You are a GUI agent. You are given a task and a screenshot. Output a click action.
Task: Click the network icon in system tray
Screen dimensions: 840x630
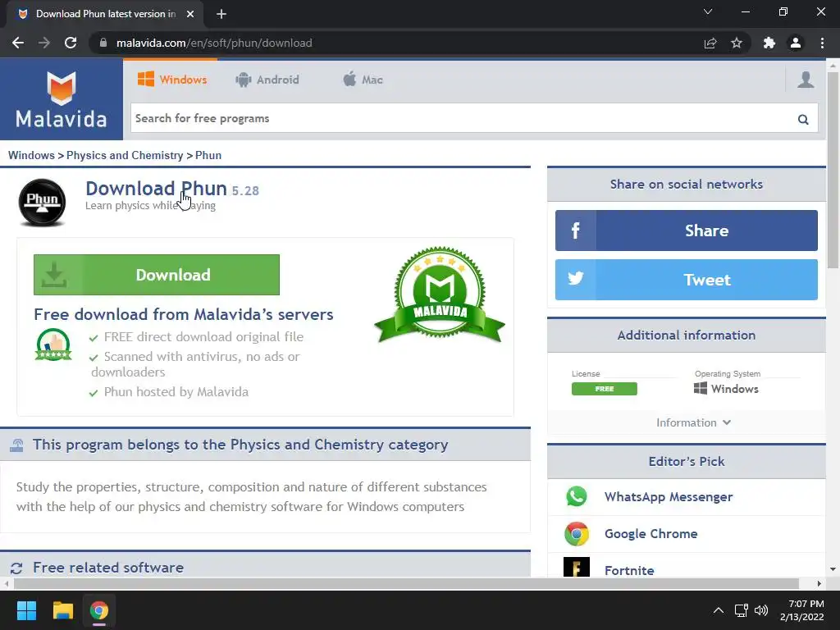742,610
